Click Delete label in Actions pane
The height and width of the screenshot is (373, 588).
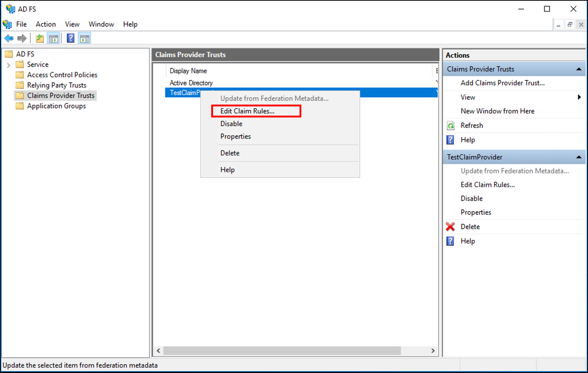pos(470,227)
